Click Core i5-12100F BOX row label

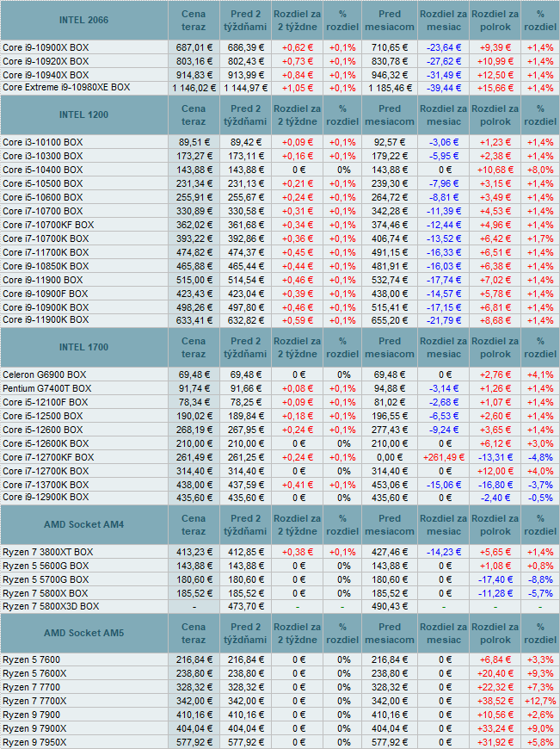click(46, 403)
